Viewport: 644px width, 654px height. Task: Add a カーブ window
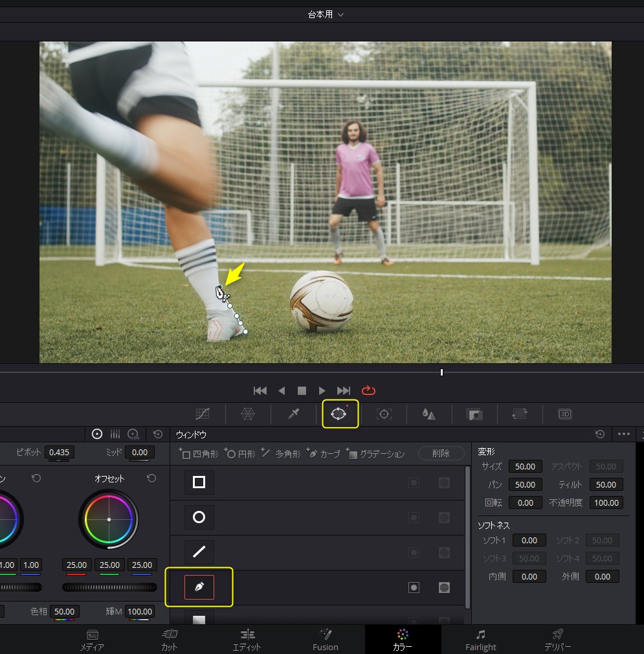[x=324, y=453]
